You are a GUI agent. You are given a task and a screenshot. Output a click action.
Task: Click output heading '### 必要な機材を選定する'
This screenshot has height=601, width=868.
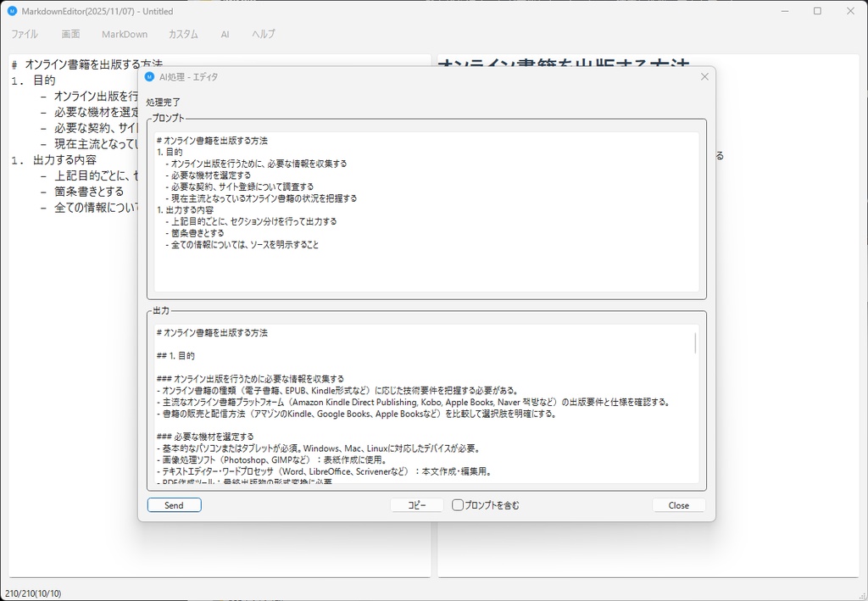(205, 437)
